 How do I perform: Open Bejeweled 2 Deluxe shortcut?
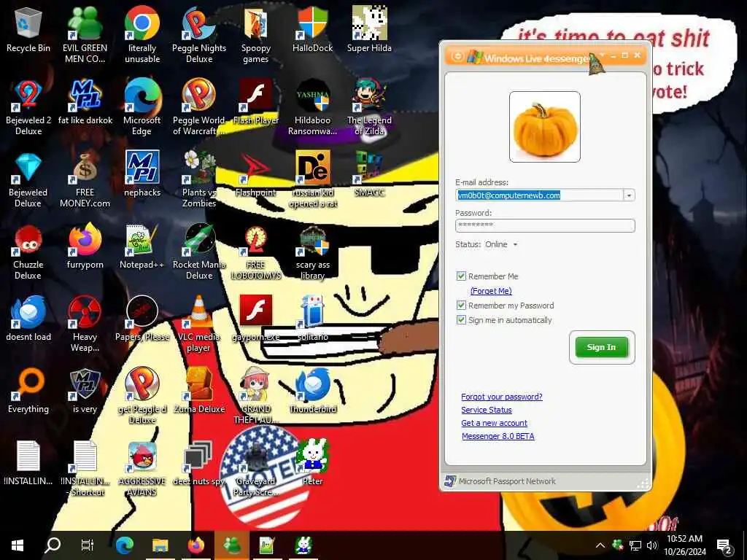28,108
